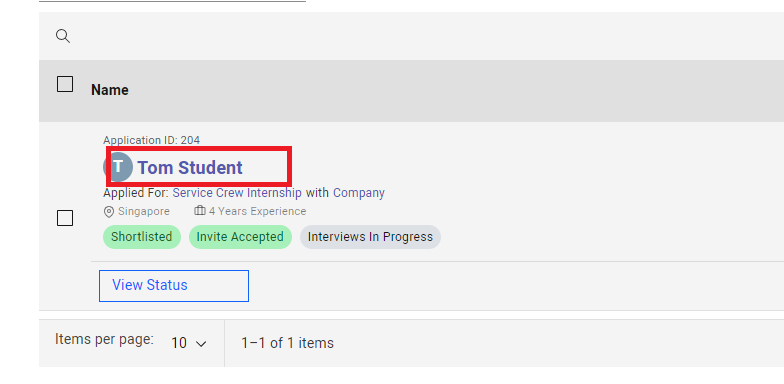Click Tom Student's avatar circle

(x=118, y=167)
